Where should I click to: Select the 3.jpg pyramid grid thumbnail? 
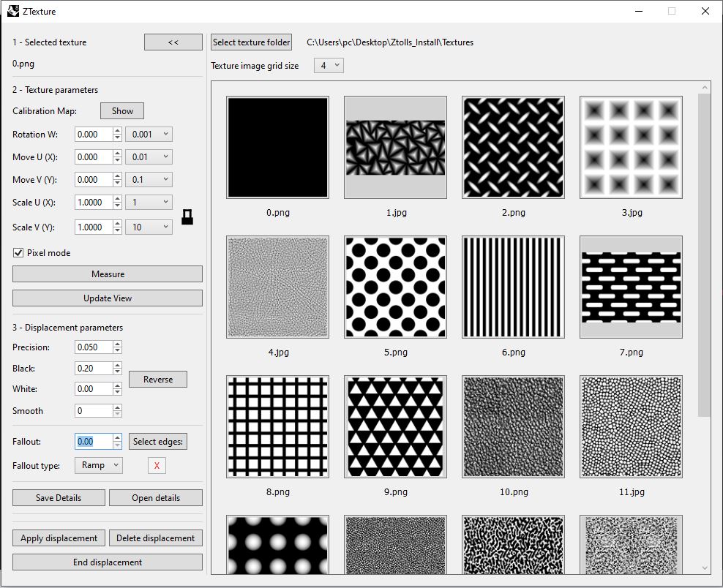[x=632, y=148]
